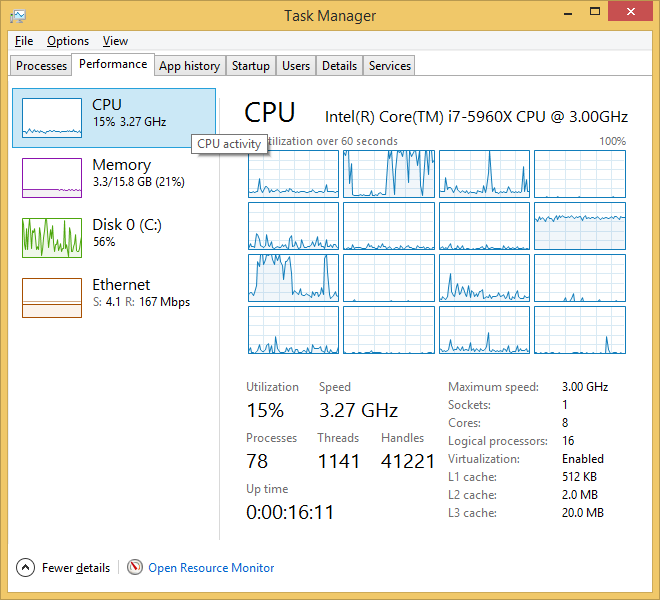Select the Ethernet orange graph thumbnail
This screenshot has height=600, width=660.
52,298
